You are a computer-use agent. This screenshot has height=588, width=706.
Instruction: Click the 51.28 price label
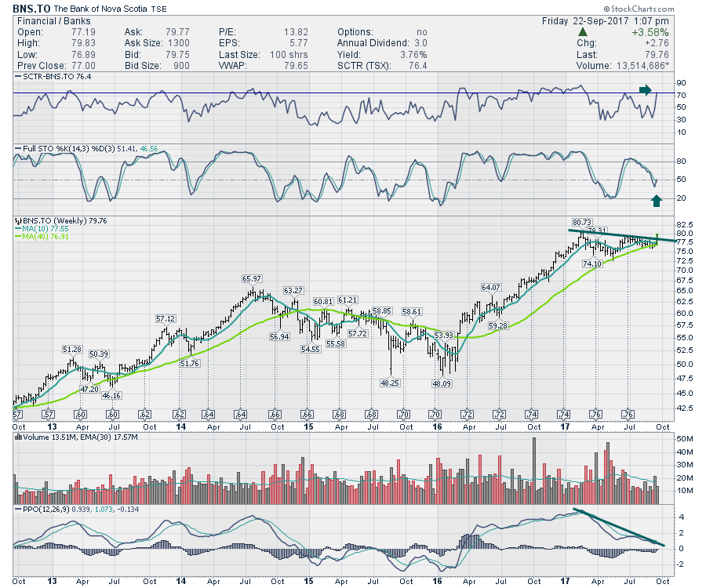(x=72, y=350)
